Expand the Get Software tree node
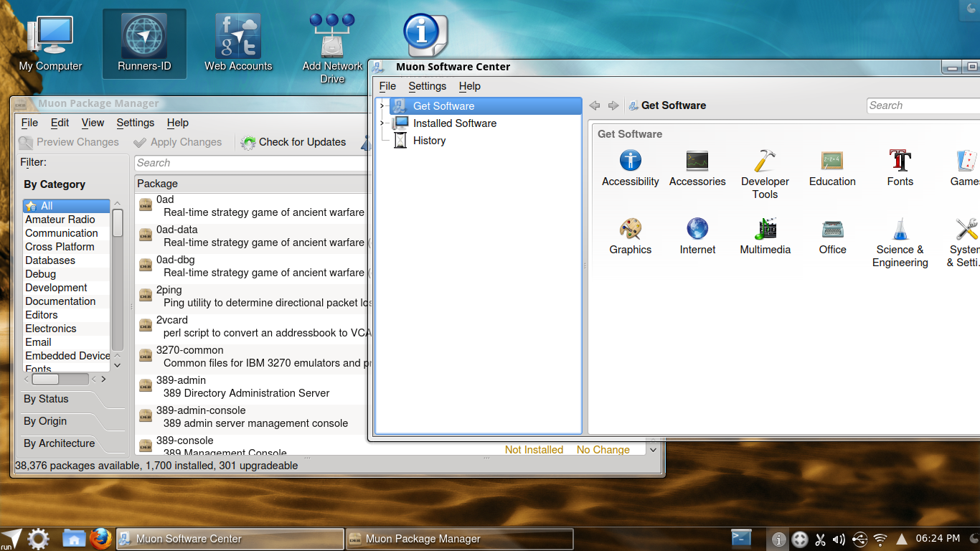Screen dimensions: 980x551 click(x=382, y=106)
